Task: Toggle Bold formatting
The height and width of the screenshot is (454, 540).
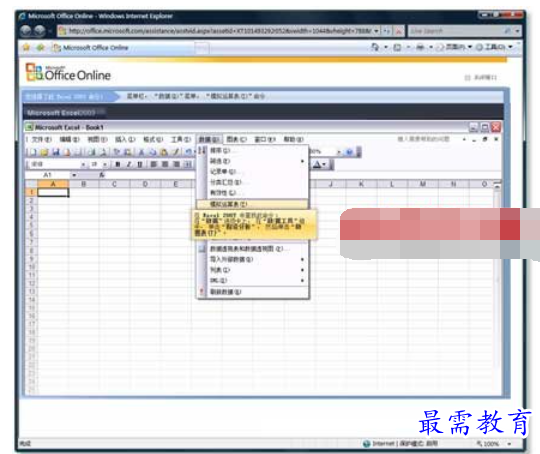Action: (118, 164)
